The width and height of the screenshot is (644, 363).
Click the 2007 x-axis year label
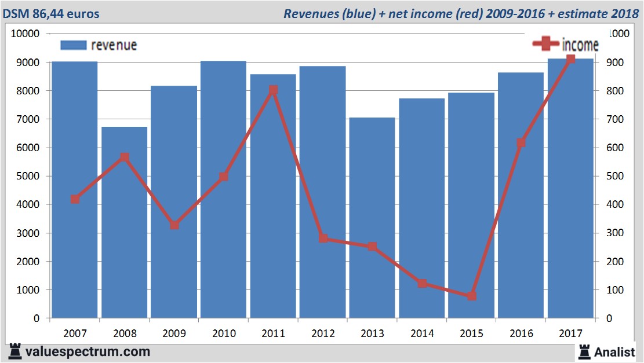[75, 333]
